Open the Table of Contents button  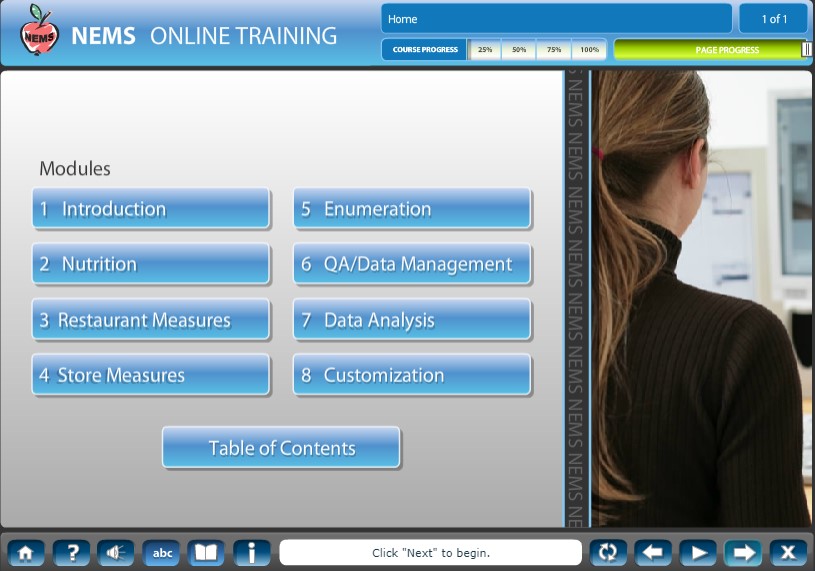pos(281,448)
